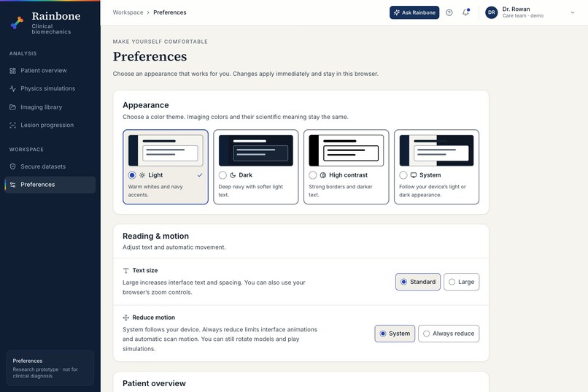The height and width of the screenshot is (392, 588).
Task: Click 'Warm whites and navy accents.' description
Action: [155, 191]
